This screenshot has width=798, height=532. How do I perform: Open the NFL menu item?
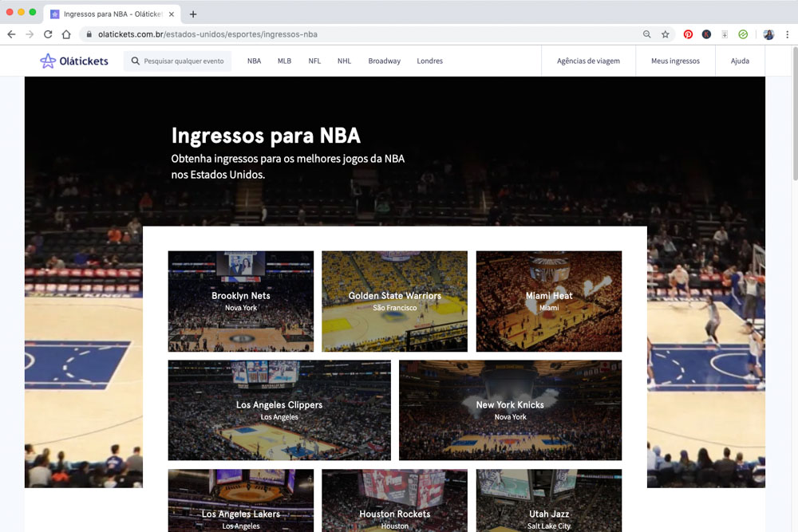pyautogui.click(x=314, y=61)
